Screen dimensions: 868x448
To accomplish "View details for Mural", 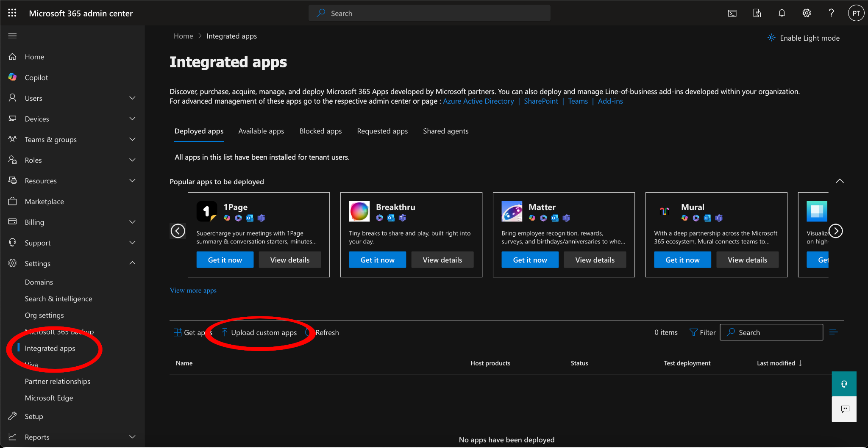I will click(748, 260).
